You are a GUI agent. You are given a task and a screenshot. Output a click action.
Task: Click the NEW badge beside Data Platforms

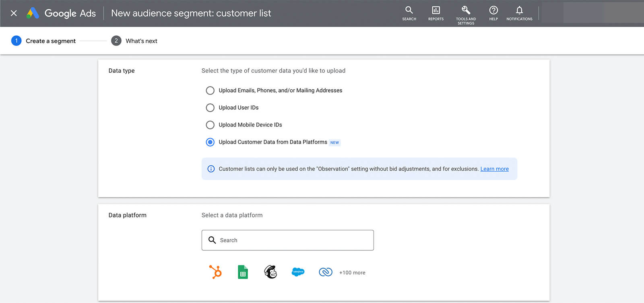(x=334, y=143)
